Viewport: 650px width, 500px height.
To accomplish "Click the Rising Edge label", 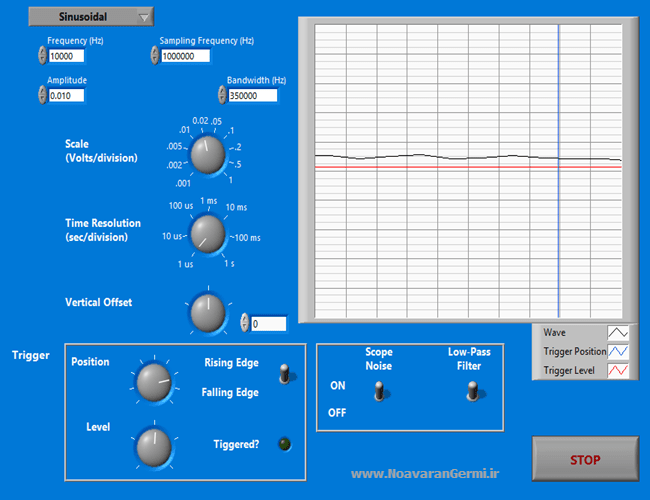I will [x=231, y=363].
